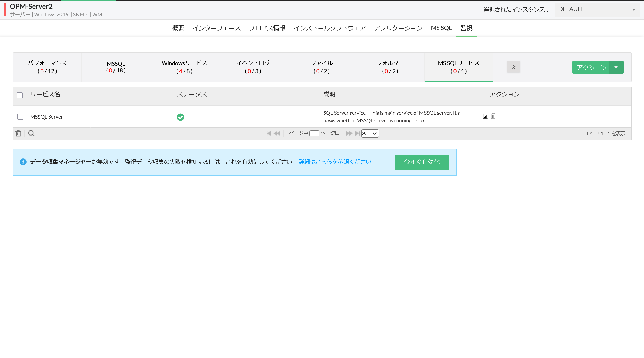
Task: Show more monitor tabs via double-arrow button
Action: (513, 67)
